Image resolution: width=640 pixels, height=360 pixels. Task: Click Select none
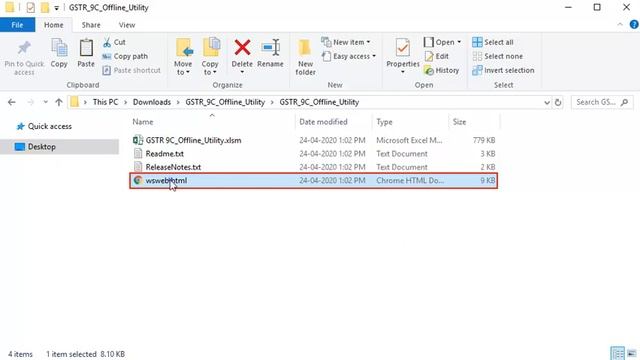[x=498, y=56]
